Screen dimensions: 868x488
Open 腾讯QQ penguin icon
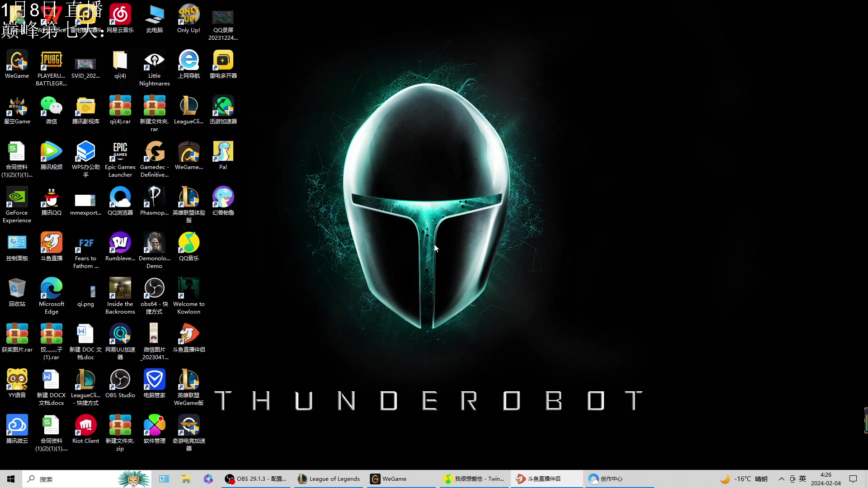coord(52,202)
